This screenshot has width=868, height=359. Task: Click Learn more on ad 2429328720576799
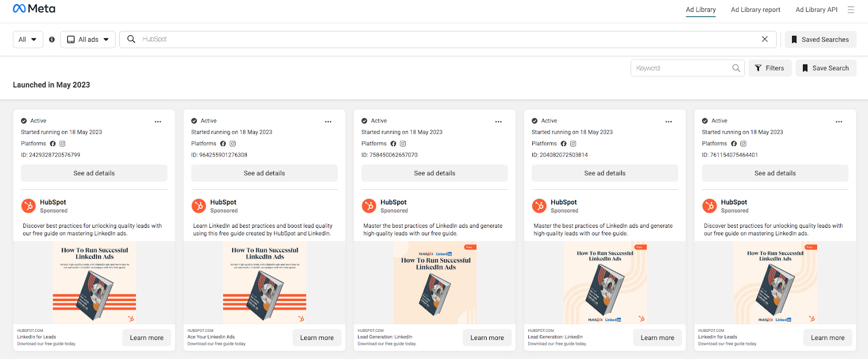coord(147,337)
